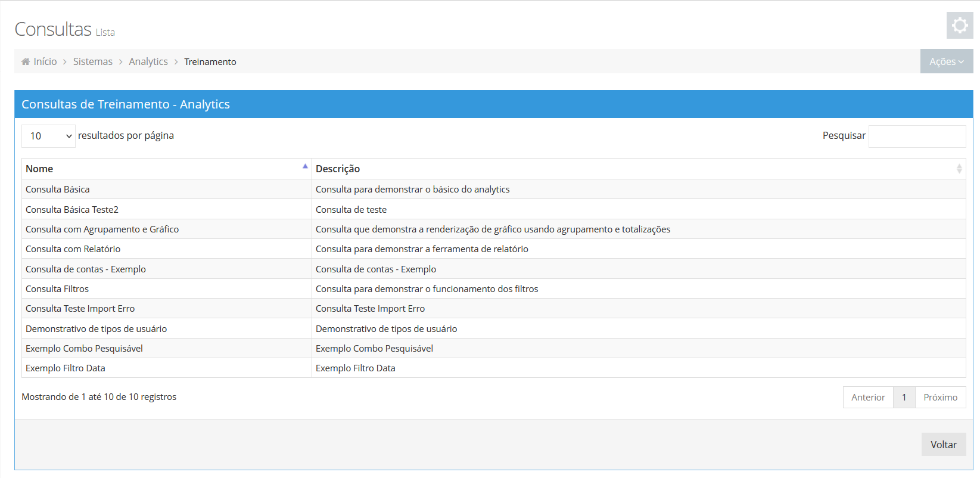Image resolution: width=980 pixels, height=478 pixels.
Task: Click the 'Consultas' page heading
Action: (53, 29)
